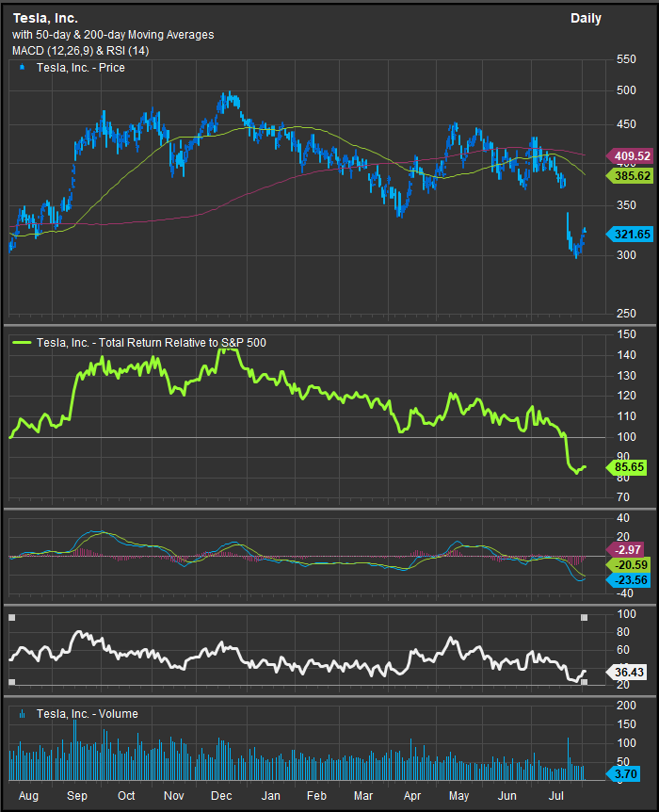Click the 3.70 volume value tag
The image size is (659, 812).
[623, 773]
